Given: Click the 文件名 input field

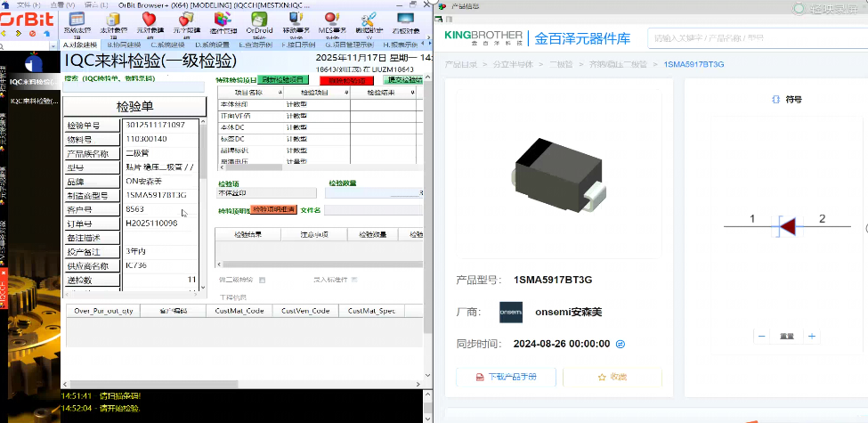Looking at the screenshot, I should [x=374, y=210].
